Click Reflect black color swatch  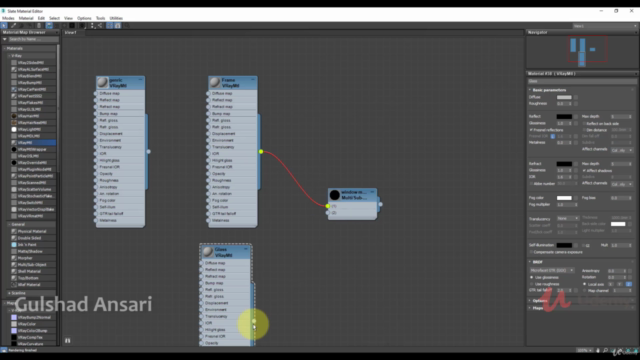pos(564,116)
